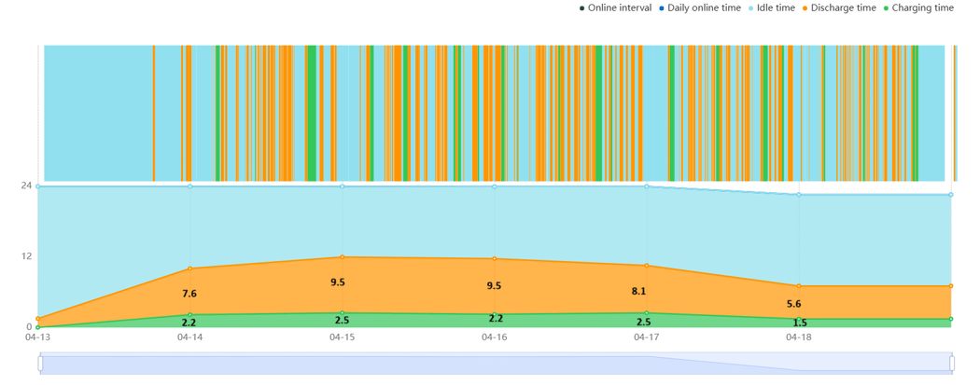The image size is (980, 385).
Task: Click the 7.6 discharge value label
Action: coord(189,294)
